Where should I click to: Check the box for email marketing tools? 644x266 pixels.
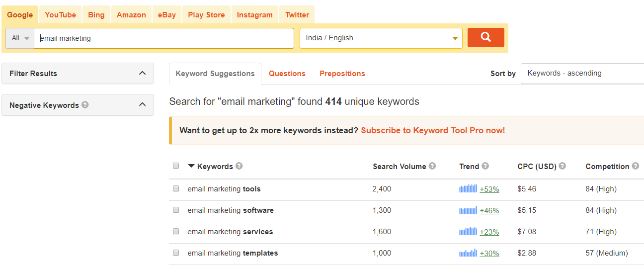176,189
